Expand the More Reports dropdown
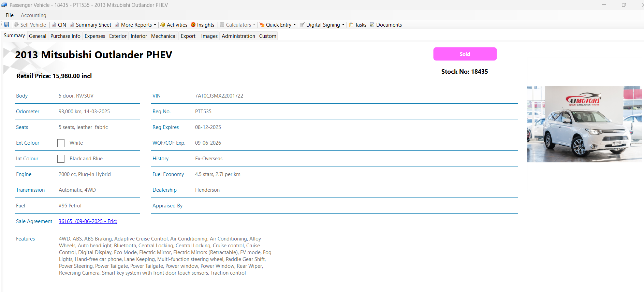The image size is (644, 292). tap(155, 25)
